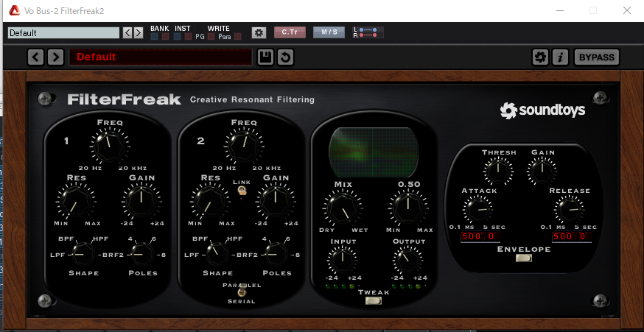Open the plugin info button
Image resolution: width=644 pixels, height=332 pixels.
click(560, 57)
